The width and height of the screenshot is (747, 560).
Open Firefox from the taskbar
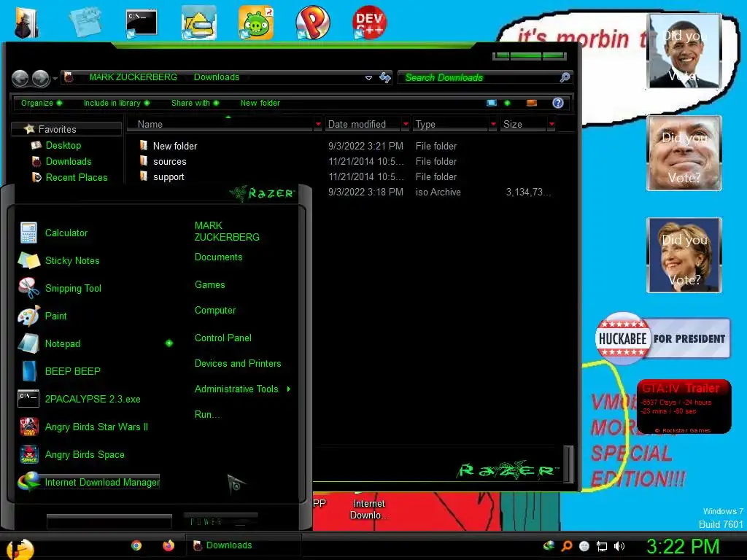point(169,545)
